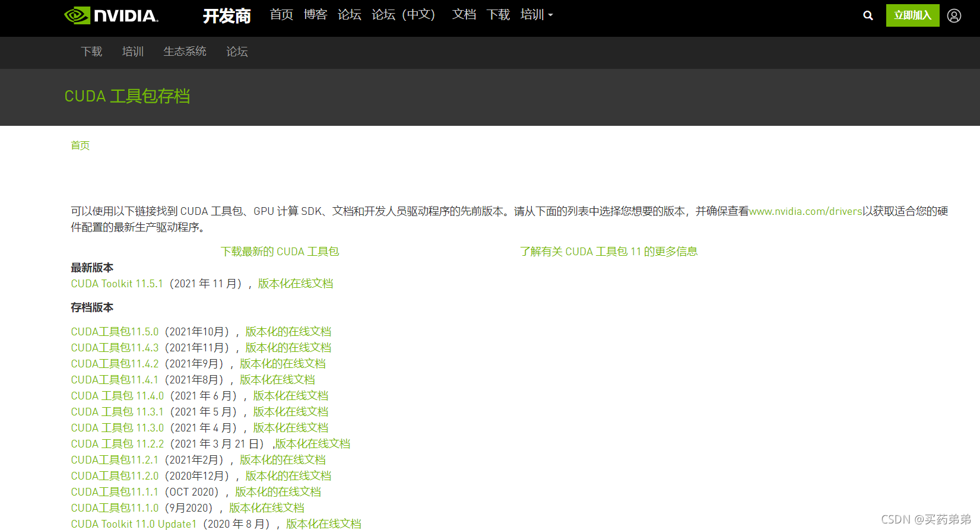The height and width of the screenshot is (530, 980).
Task: Open CUDA工具包11.2.1 link
Action: tap(115, 460)
